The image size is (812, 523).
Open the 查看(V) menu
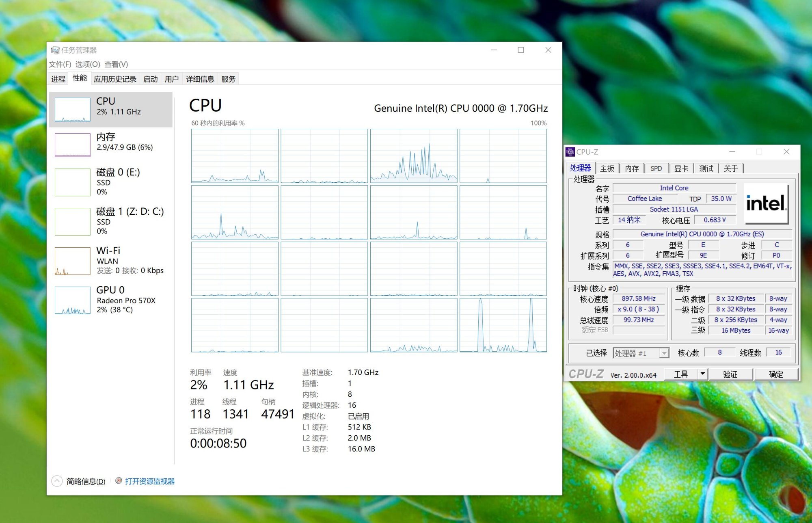tap(116, 64)
